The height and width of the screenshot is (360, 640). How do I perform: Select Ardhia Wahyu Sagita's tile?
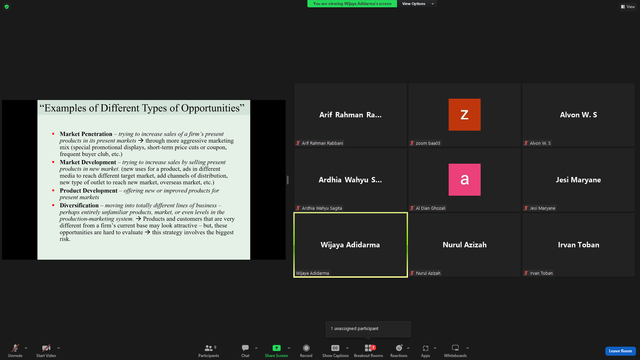tap(350, 180)
